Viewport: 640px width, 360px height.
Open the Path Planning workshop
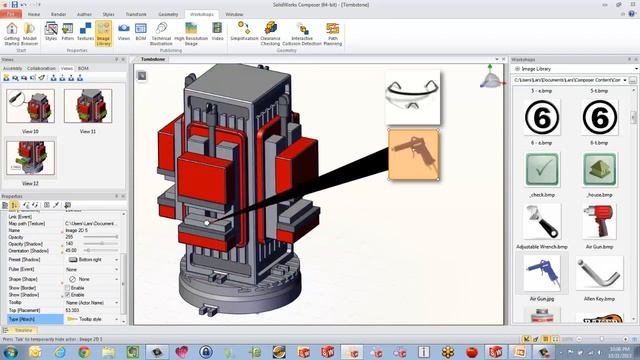[x=333, y=33]
